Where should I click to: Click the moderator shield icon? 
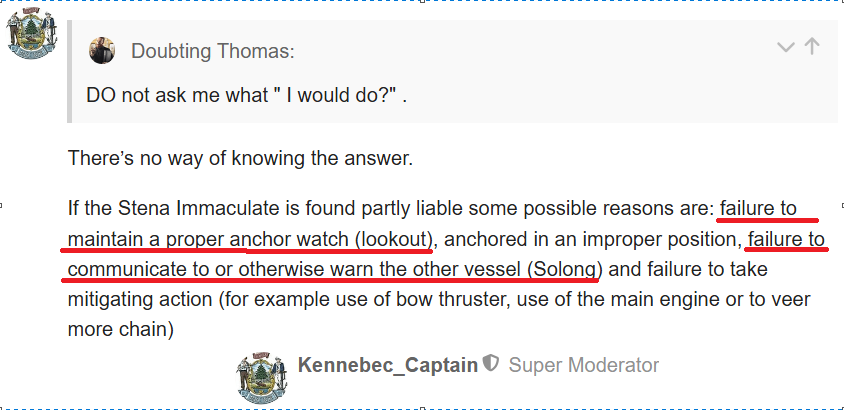pos(491,364)
